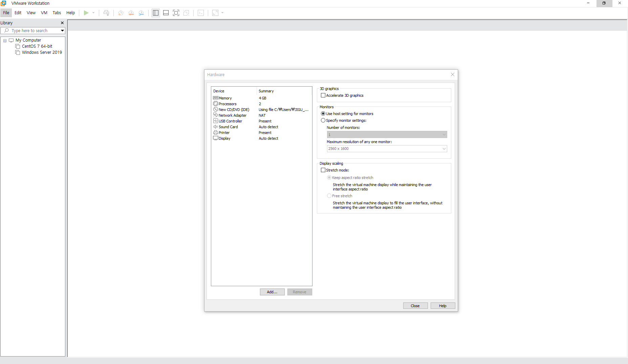The height and width of the screenshot is (364, 628).
Task: Open the Help menu
Action: (x=70, y=13)
